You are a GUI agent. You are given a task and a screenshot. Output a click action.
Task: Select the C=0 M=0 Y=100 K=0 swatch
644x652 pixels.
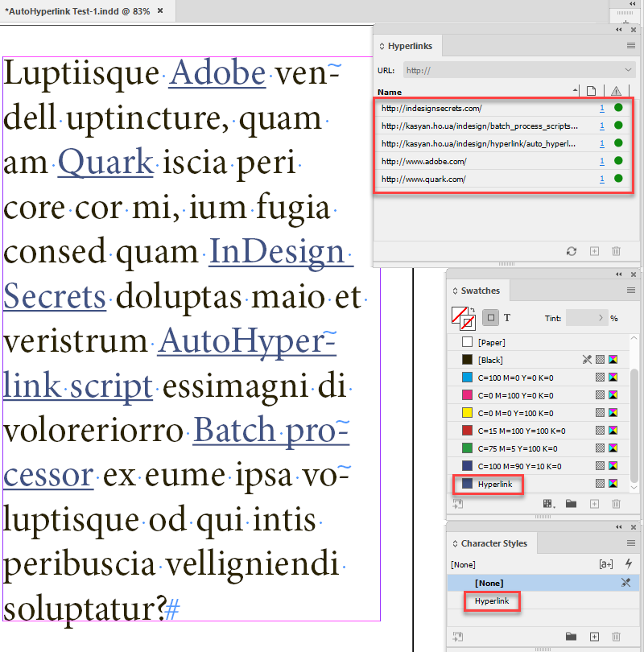(x=539, y=413)
